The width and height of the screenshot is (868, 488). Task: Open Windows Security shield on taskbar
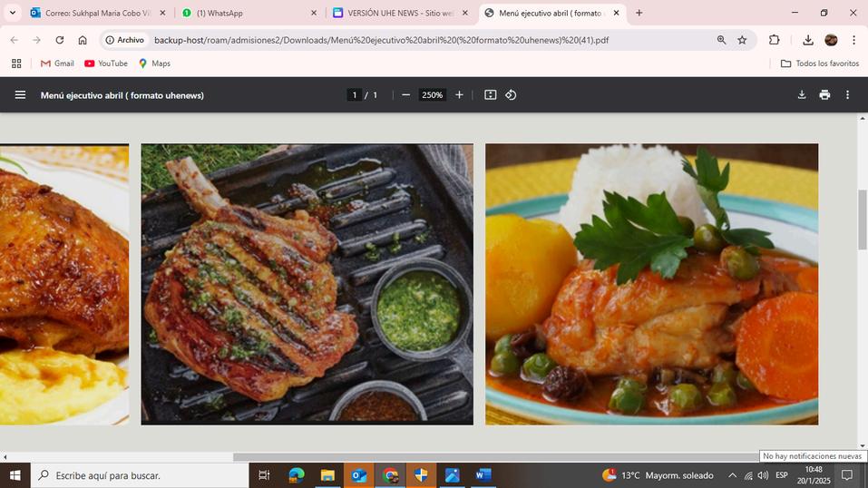[x=421, y=475]
